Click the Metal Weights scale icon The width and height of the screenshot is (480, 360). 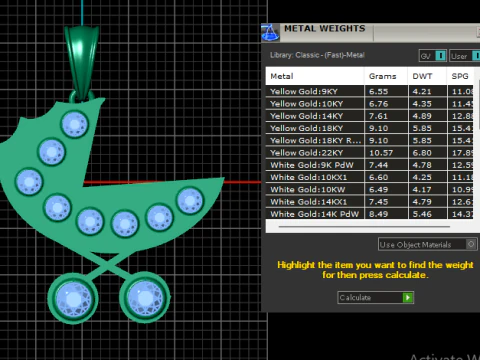coord(270,33)
